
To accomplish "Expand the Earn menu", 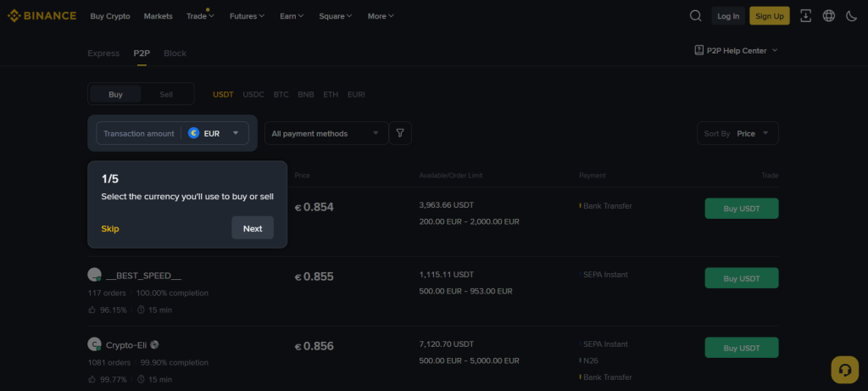I will [x=292, y=16].
